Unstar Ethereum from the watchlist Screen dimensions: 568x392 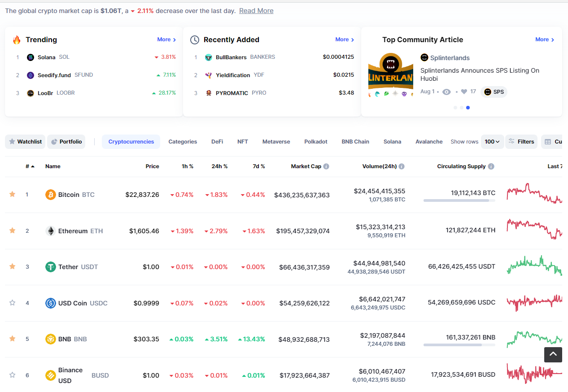(x=13, y=231)
